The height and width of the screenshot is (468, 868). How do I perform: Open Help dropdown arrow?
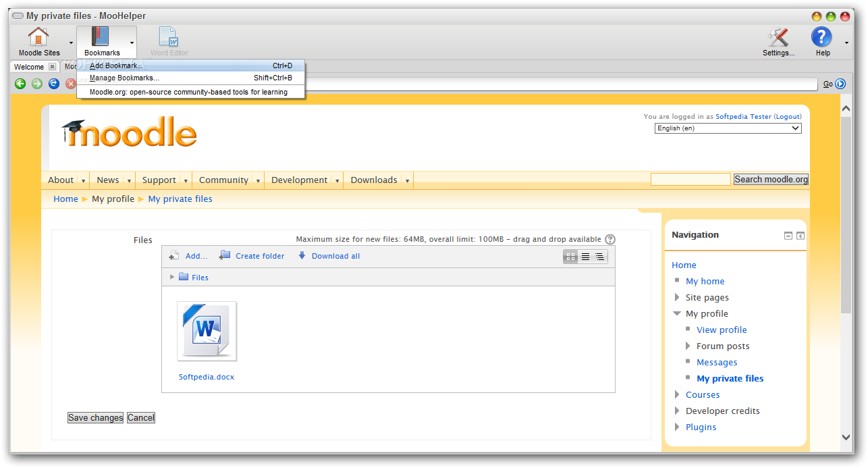846,43
